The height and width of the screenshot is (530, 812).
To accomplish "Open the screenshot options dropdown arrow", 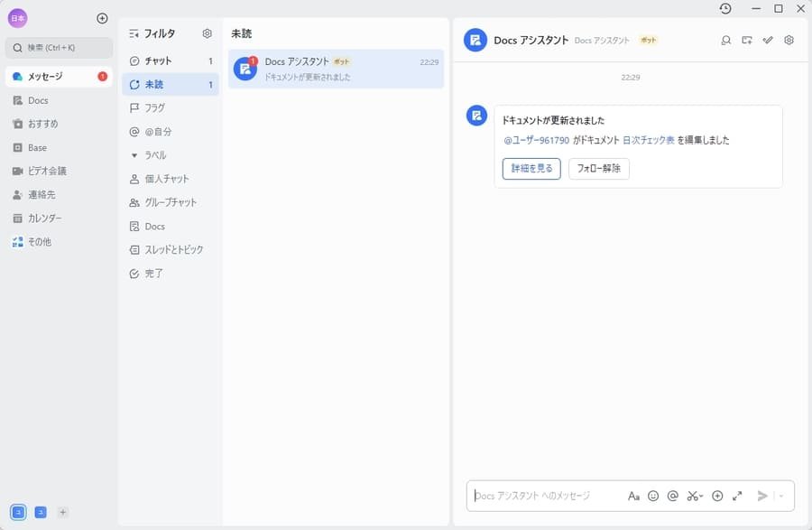I will point(701,496).
